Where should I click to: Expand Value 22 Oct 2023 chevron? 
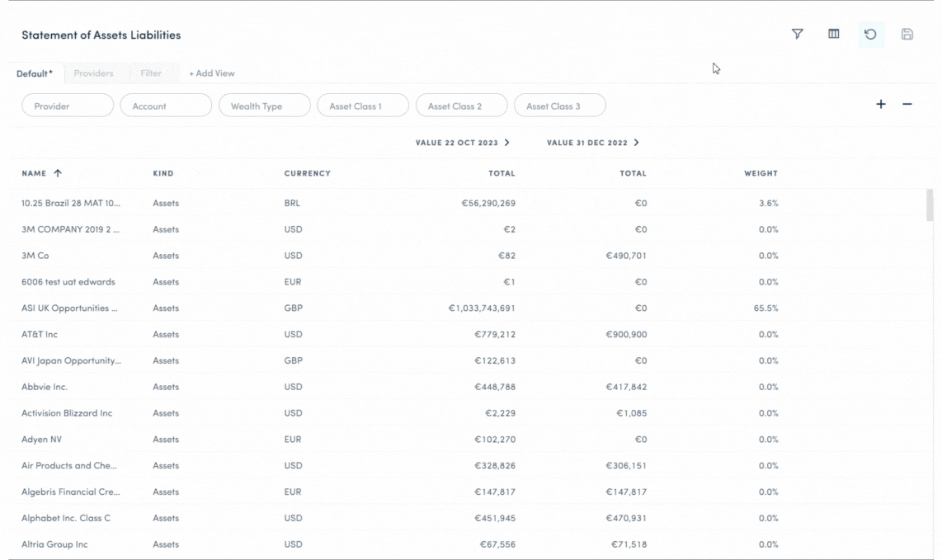coord(506,143)
